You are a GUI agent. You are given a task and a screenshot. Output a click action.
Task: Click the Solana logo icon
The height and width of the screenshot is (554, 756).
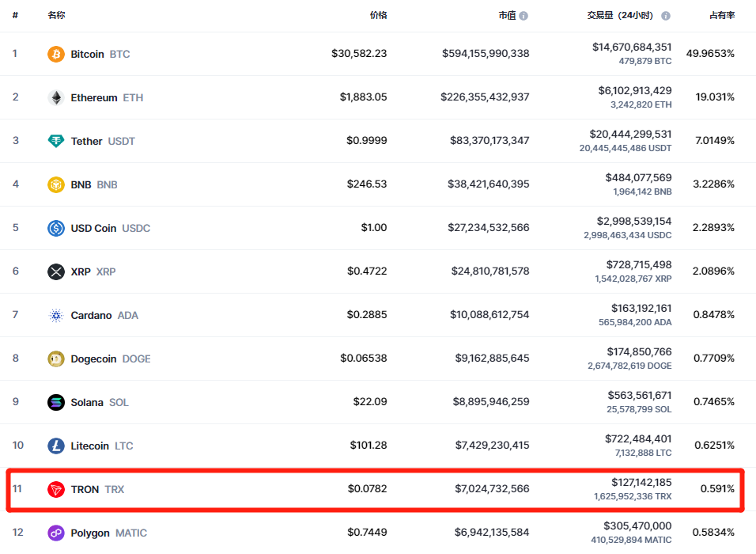click(55, 402)
